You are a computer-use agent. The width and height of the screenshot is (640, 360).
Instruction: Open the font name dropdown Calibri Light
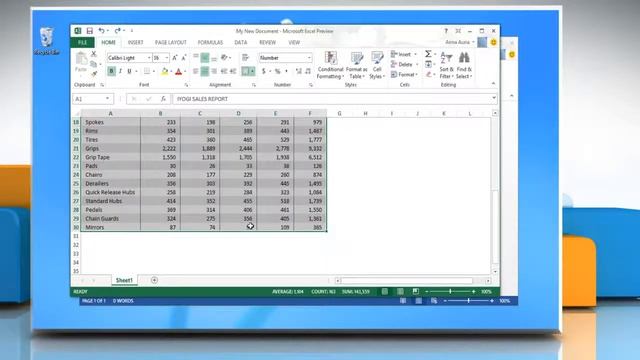click(x=149, y=58)
